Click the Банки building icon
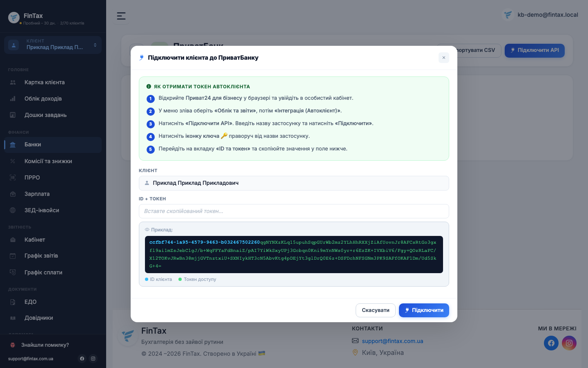The width and height of the screenshot is (588, 368). pos(13,145)
